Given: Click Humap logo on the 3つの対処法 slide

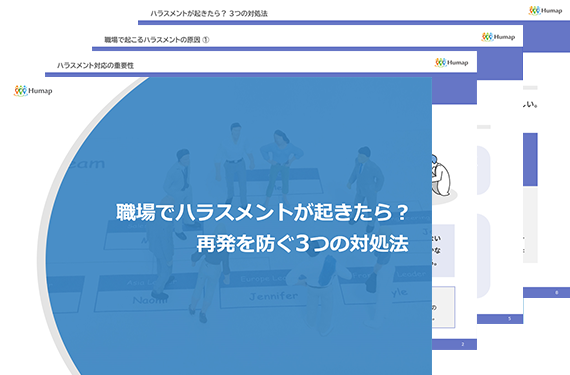Looking at the screenshot, I should (545, 11).
